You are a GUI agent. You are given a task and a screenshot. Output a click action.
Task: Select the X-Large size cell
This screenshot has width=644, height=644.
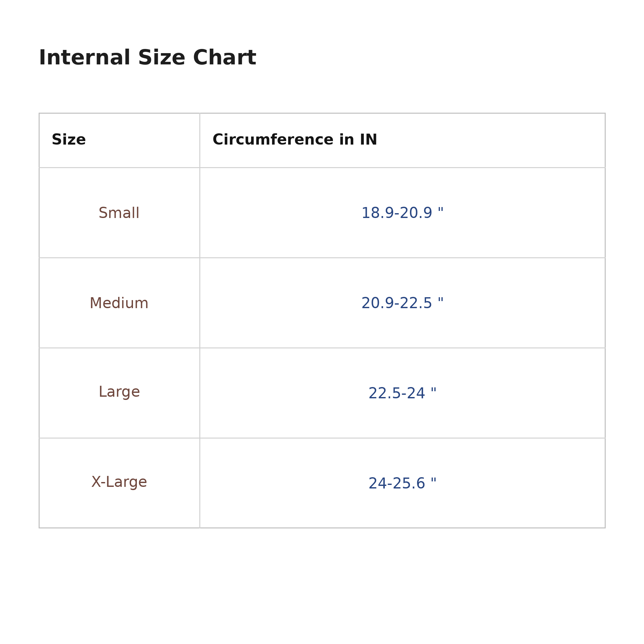pyautogui.click(x=119, y=482)
